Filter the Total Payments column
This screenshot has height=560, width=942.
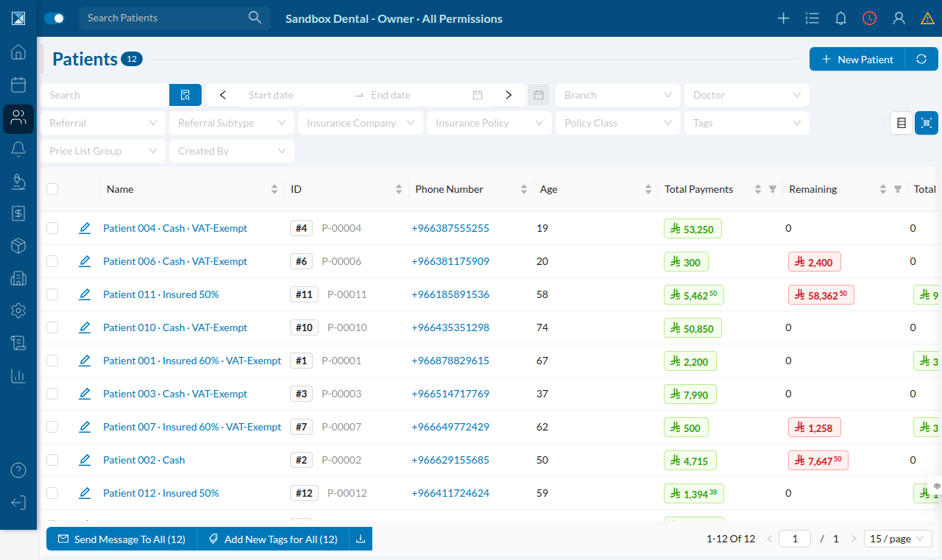[x=772, y=189]
